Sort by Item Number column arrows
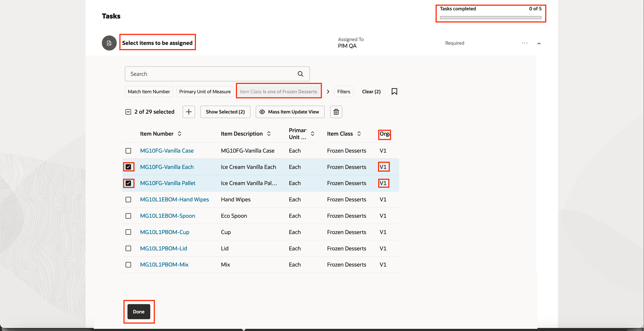Viewport: 644px width, 331px height. coord(179,134)
